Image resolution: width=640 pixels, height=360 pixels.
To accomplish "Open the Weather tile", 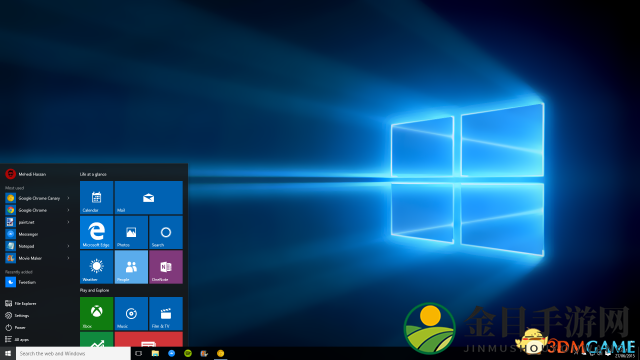I will click(96, 267).
